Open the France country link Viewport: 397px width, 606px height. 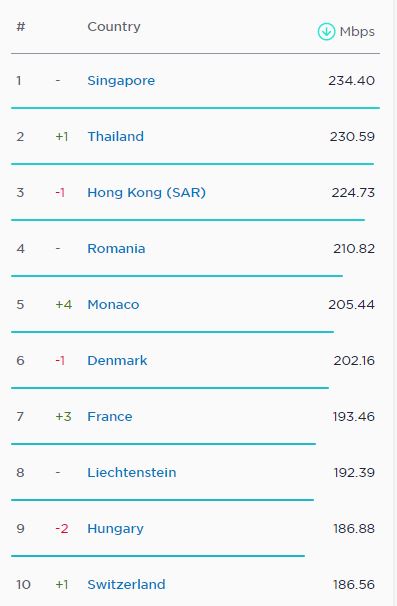coord(110,417)
